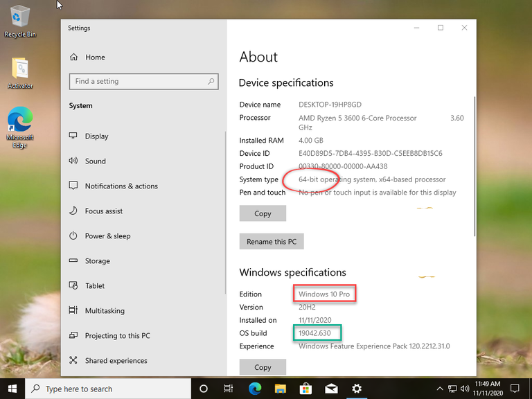
Task: Click the Home label in Settings
Action: 96,57
